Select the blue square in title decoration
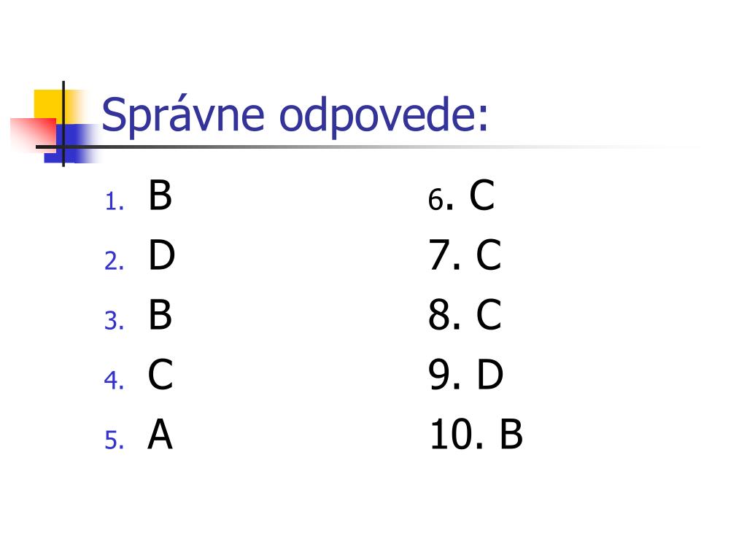This screenshot has width=747, height=560. (71, 144)
